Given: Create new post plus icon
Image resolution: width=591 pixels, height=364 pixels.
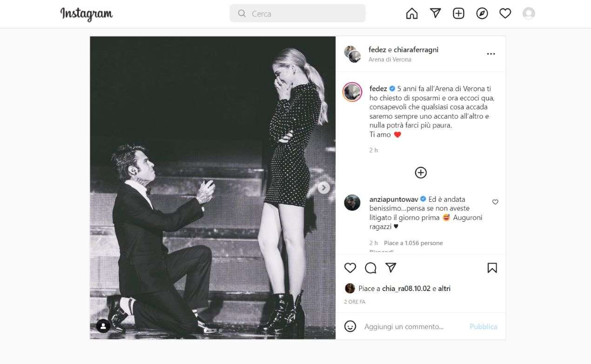Looking at the screenshot, I should pos(458,13).
